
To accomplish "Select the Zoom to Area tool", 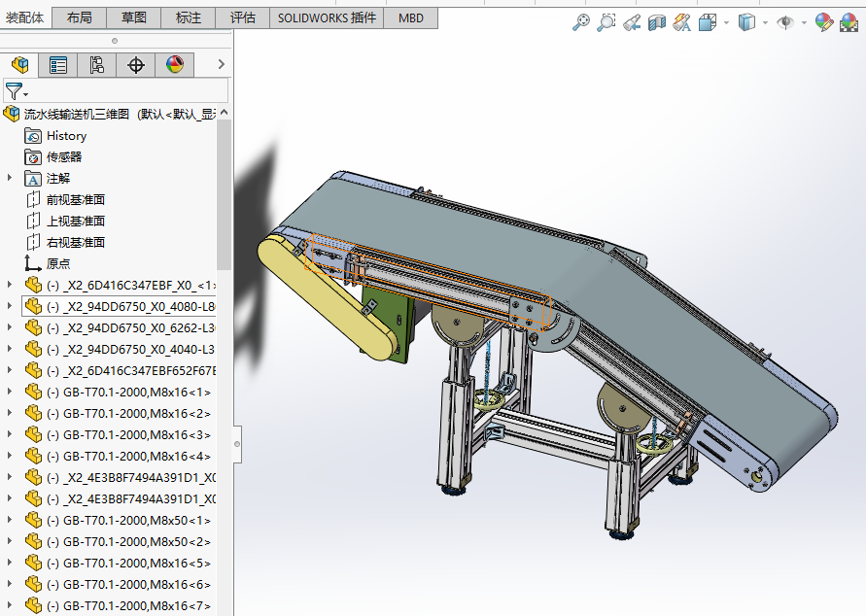I will [x=606, y=22].
